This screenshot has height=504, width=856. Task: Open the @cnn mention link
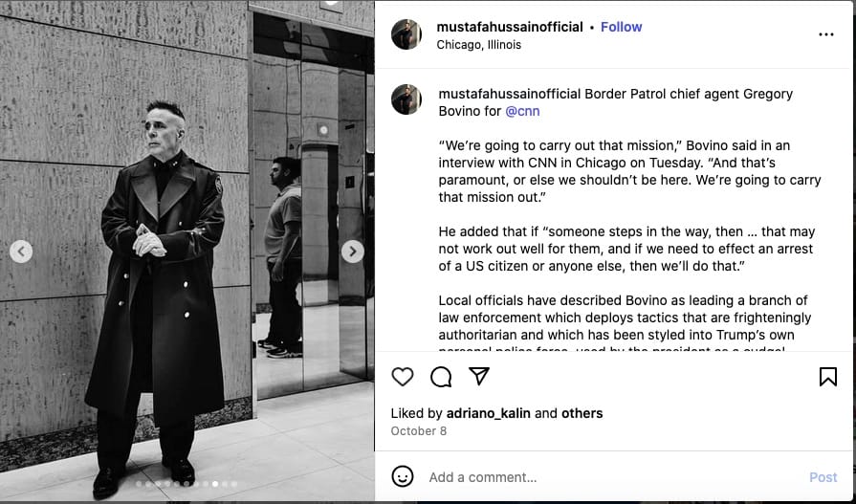[x=522, y=111]
